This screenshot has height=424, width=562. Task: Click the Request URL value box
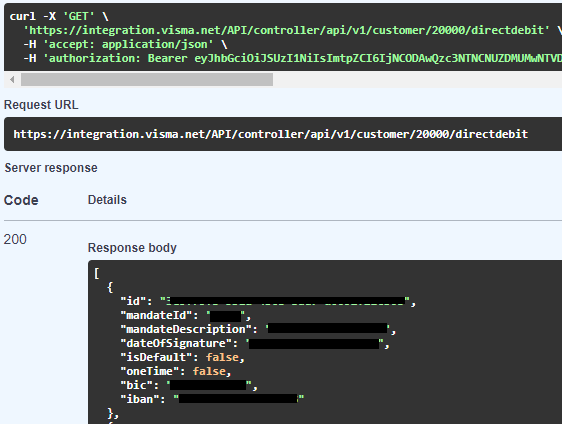click(x=283, y=134)
